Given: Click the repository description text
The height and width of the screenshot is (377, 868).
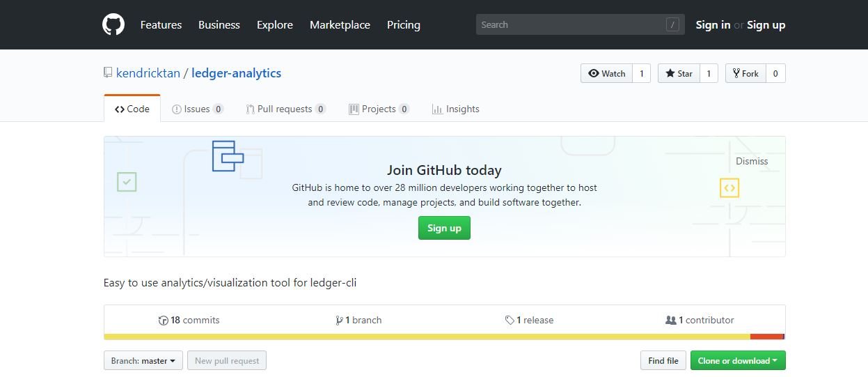Looking at the screenshot, I should [230, 282].
